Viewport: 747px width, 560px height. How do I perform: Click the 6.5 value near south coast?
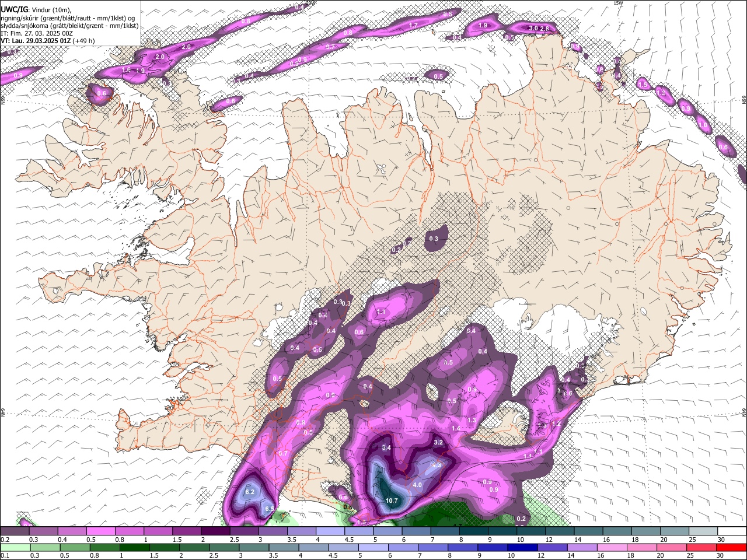(270, 509)
